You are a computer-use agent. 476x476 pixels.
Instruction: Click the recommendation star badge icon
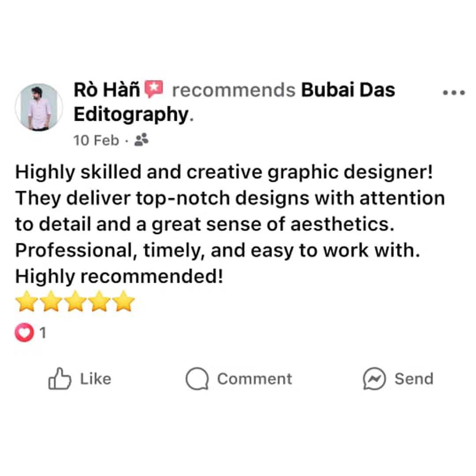pyautogui.click(x=154, y=89)
